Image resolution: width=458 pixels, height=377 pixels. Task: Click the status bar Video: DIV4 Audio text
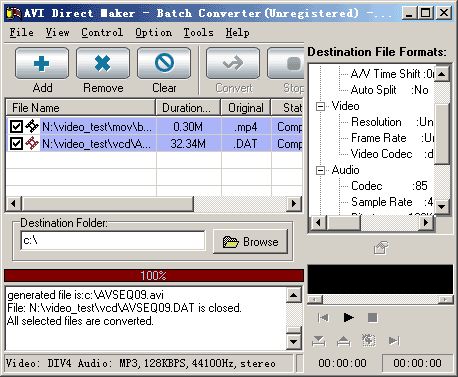click(141, 363)
